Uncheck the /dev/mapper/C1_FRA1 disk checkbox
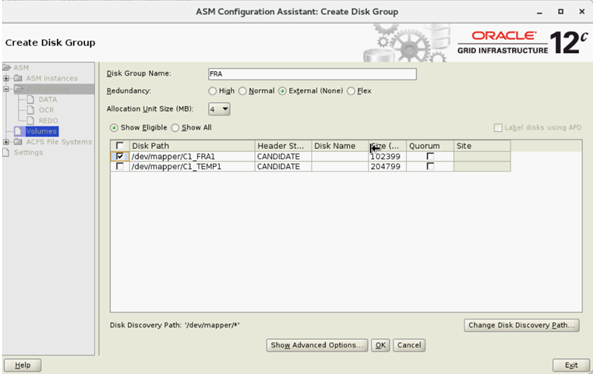Viewport: 597px width, 379px height. click(120, 156)
